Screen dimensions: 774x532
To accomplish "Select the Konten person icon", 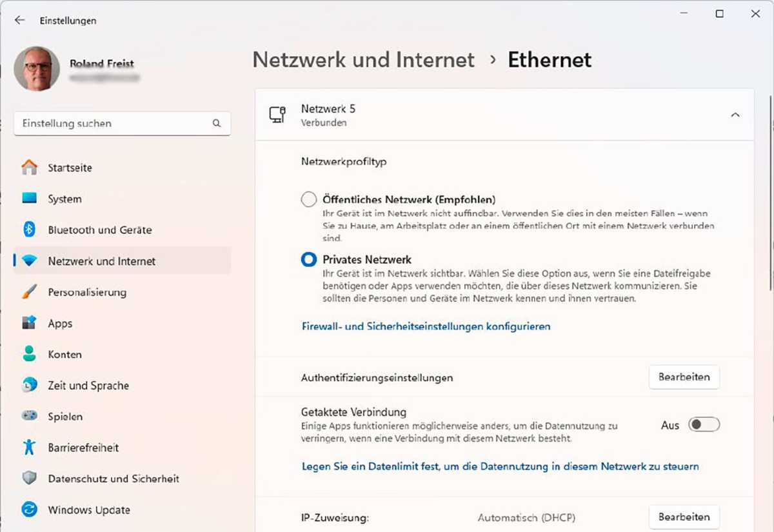I will click(x=28, y=354).
